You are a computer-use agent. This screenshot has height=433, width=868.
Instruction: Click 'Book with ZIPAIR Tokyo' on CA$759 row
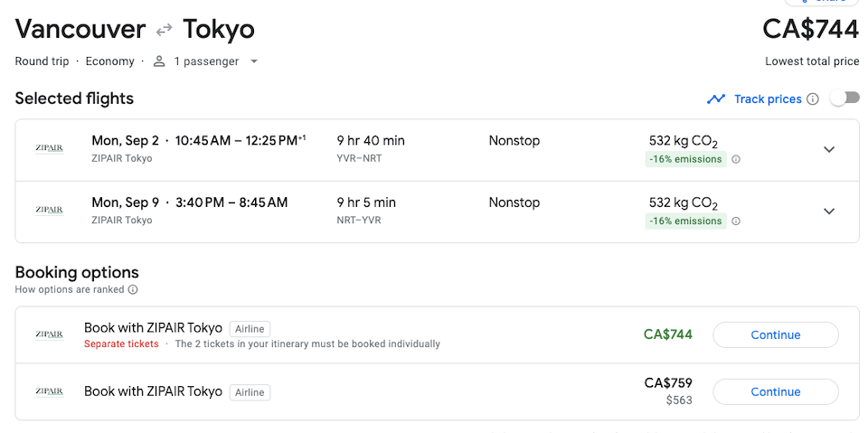[154, 391]
